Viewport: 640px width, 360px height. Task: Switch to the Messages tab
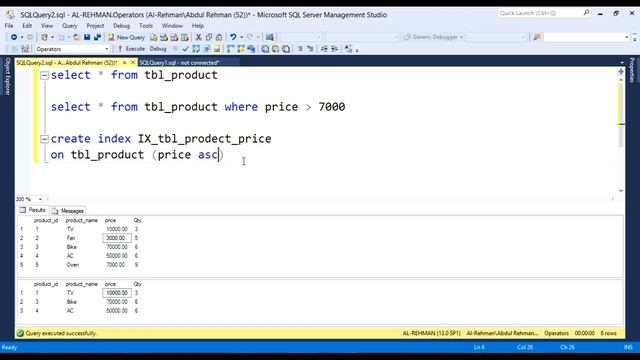click(68, 211)
